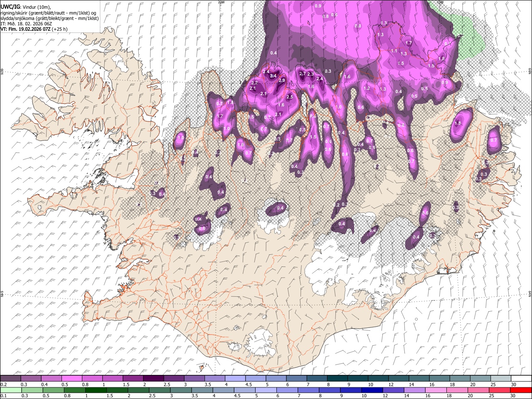Screen dimensions: 532x399
Task: Click the '1.1' snowfall value on the map
Action: tap(394, 51)
